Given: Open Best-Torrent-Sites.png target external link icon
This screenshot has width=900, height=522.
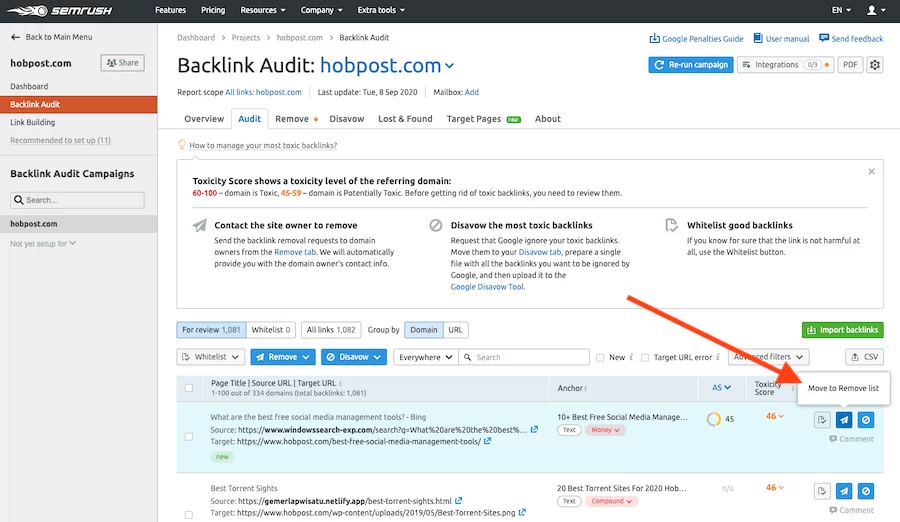Looking at the screenshot, I should tap(522, 512).
